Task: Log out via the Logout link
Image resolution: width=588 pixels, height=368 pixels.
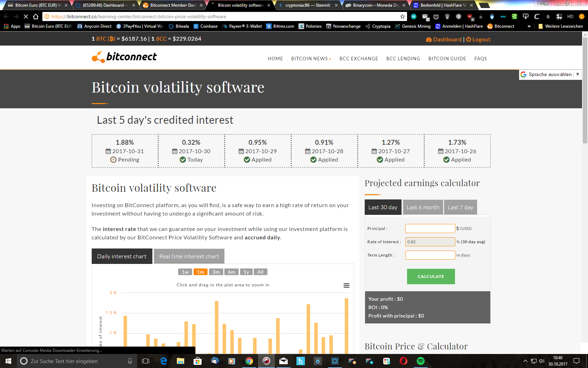Action: (478, 39)
